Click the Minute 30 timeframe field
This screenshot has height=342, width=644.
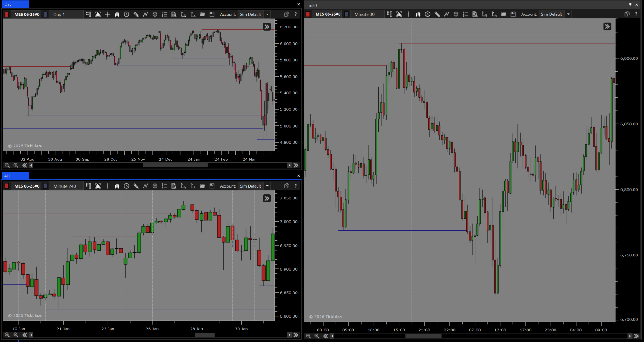pyautogui.click(x=365, y=14)
